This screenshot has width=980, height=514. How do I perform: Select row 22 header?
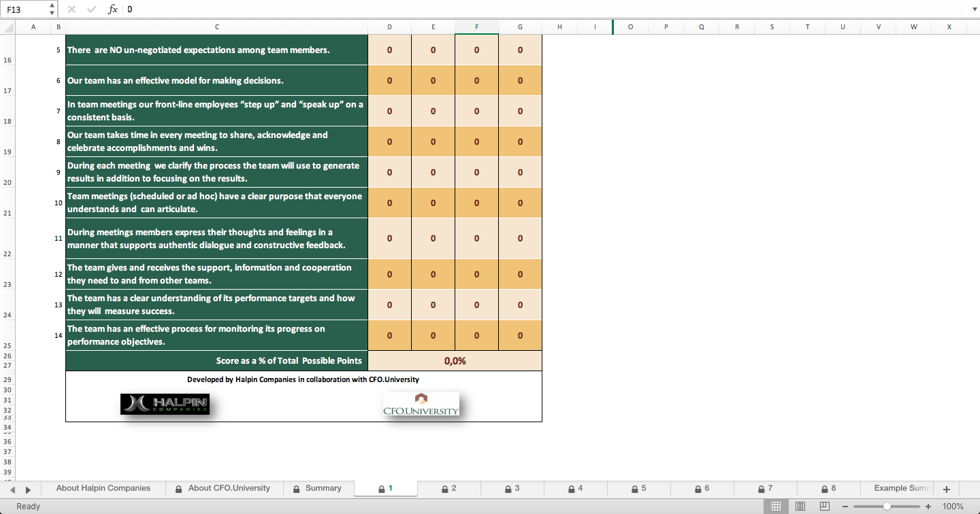[x=7, y=238]
